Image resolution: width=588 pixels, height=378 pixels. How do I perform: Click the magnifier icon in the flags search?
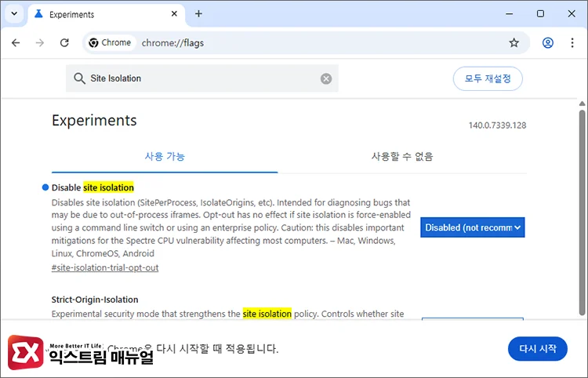(x=79, y=78)
